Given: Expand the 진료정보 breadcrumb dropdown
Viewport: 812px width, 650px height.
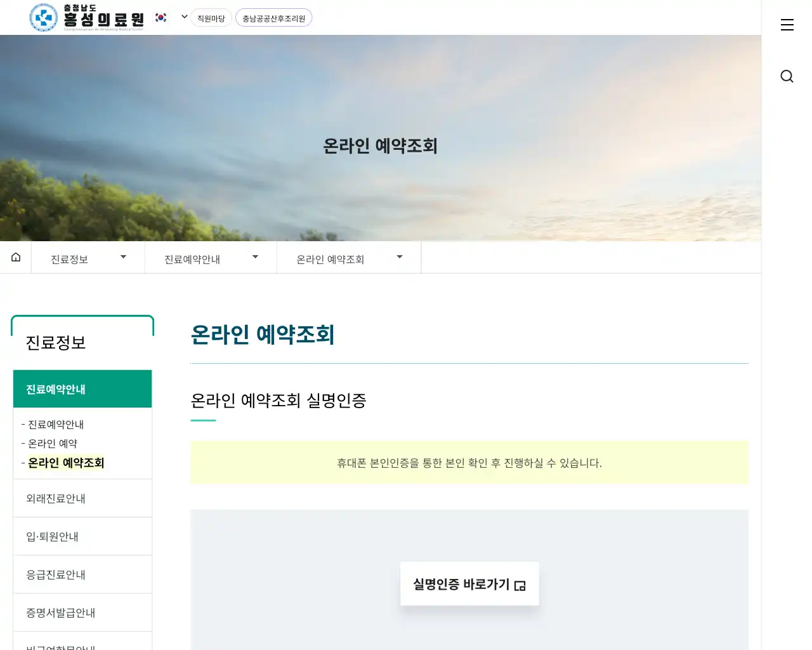Looking at the screenshot, I should 88,258.
